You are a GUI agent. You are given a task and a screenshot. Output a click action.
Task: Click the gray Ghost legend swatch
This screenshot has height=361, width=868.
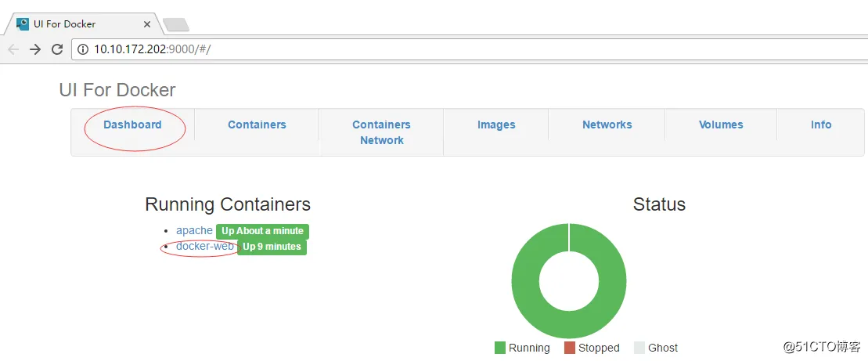(x=639, y=348)
